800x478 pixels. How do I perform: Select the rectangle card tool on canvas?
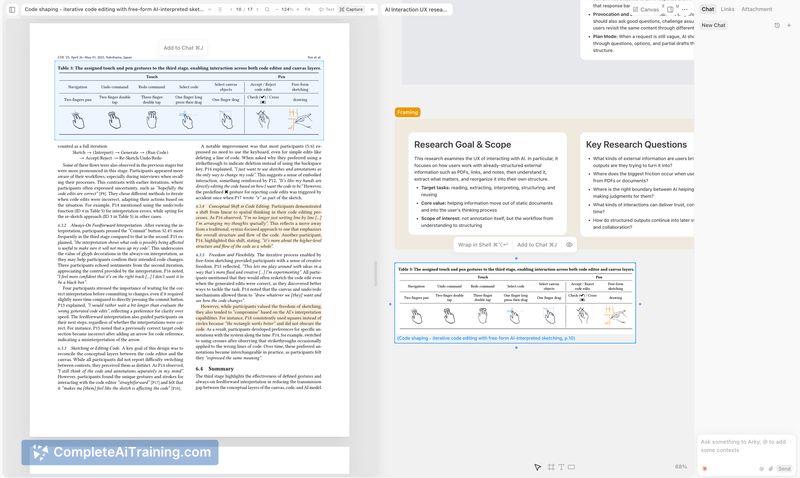tap(571, 467)
